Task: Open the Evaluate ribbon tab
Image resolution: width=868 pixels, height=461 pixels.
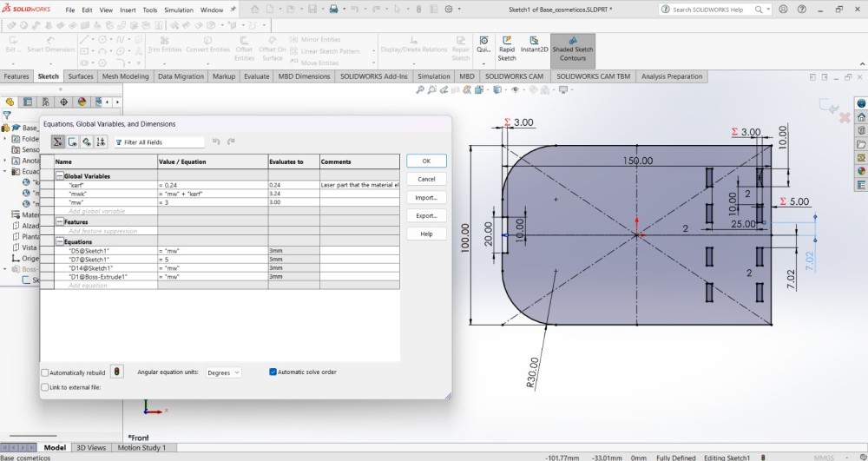Action: [x=256, y=76]
